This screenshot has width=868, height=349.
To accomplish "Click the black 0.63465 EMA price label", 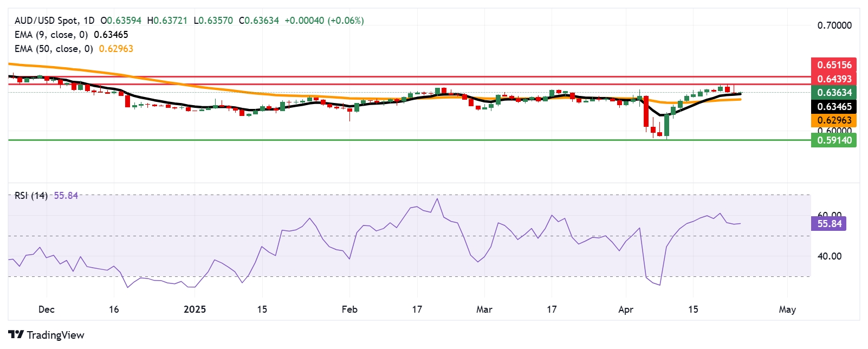I will click(833, 107).
